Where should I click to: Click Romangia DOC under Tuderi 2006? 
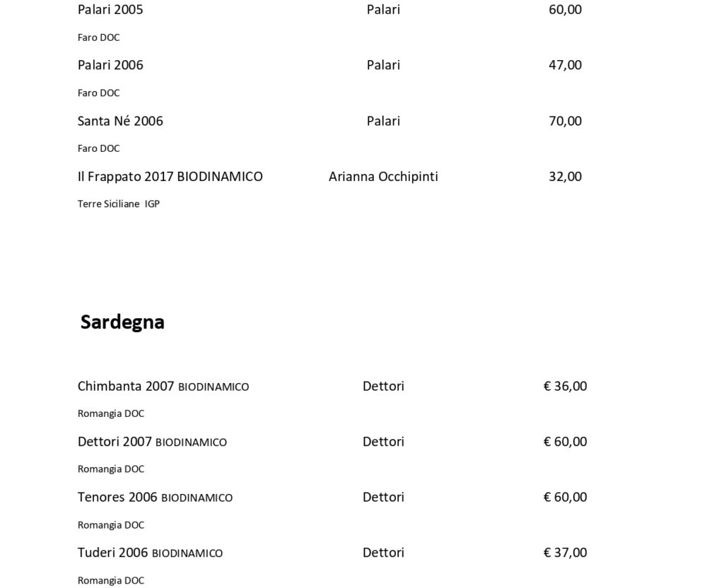coord(111,581)
